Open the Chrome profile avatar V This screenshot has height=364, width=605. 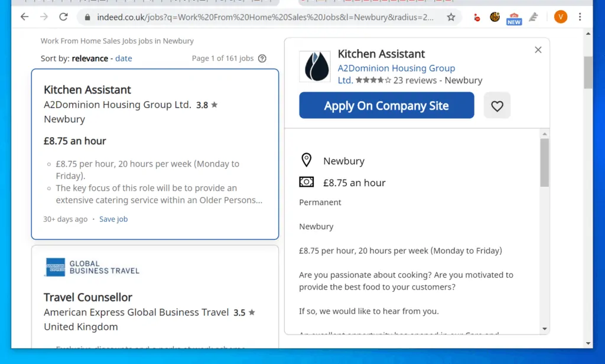pyautogui.click(x=560, y=17)
